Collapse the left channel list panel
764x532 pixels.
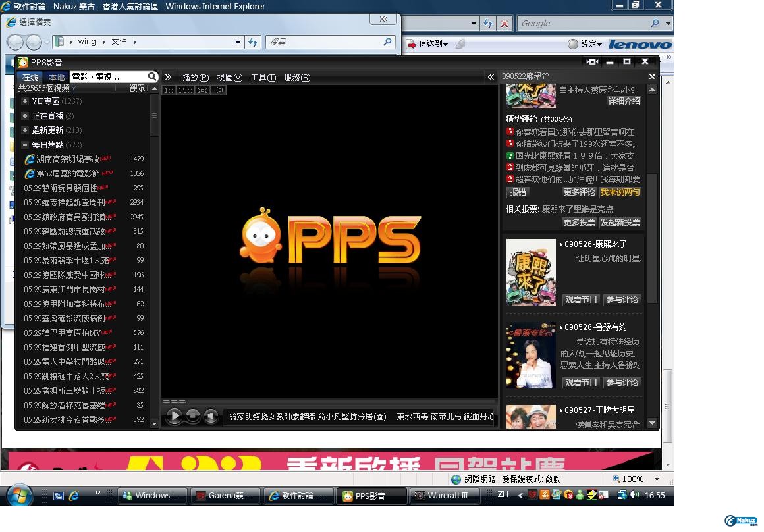tap(168, 77)
